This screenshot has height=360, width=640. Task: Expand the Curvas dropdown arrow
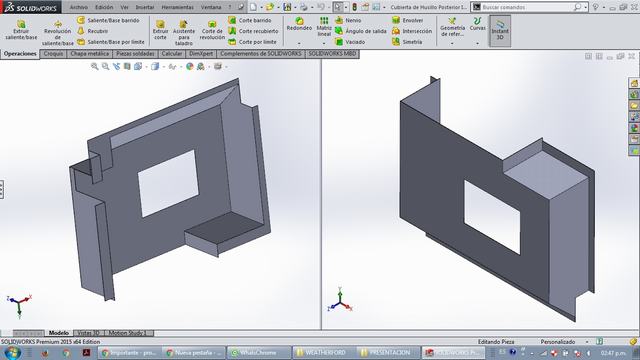[x=477, y=43]
